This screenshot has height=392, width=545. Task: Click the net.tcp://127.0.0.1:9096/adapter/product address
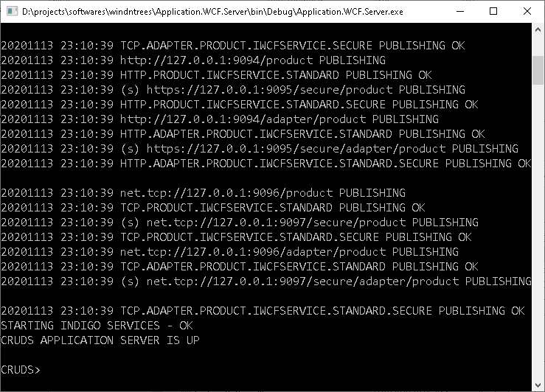[x=253, y=252]
